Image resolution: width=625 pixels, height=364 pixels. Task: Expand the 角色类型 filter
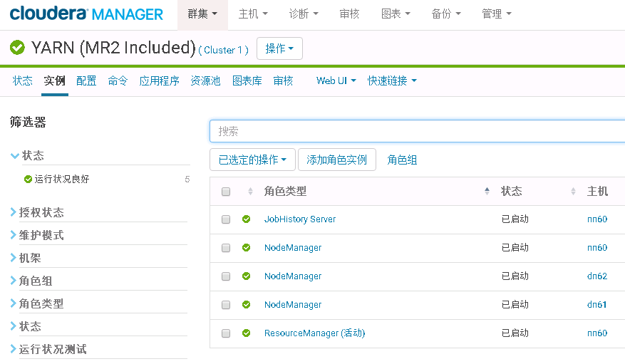pos(37,303)
